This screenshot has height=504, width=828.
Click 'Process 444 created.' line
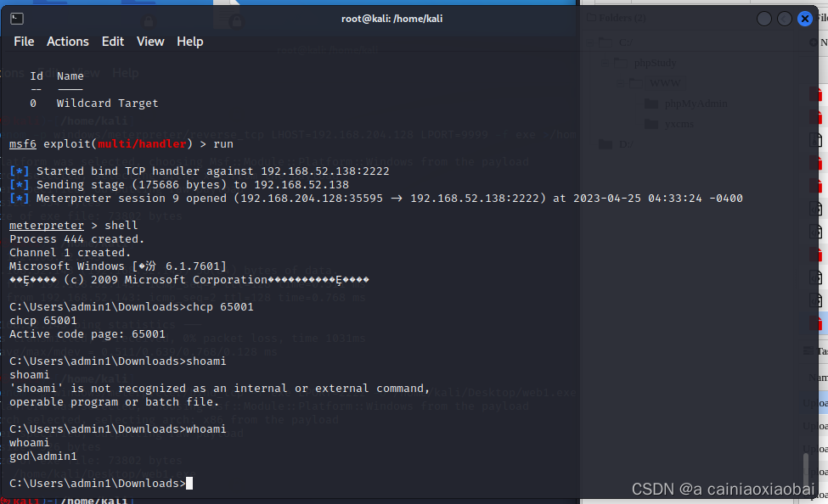tap(76, 239)
